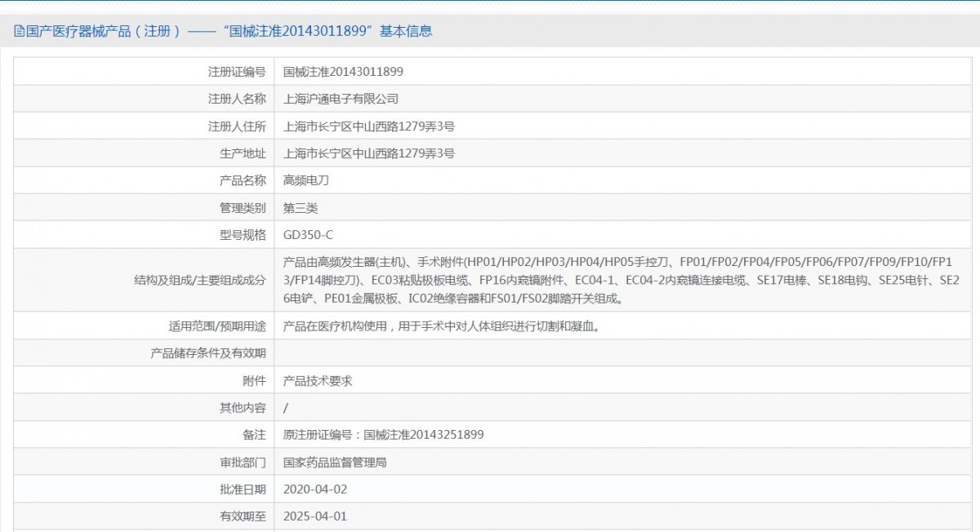Click company name "上海沪通电子有限公司"
Image resolution: width=980 pixels, height=532 pixels.
(341, 99)
